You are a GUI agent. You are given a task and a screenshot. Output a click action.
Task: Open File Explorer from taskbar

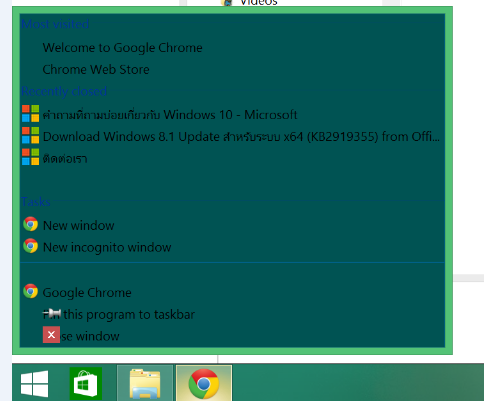145,383
